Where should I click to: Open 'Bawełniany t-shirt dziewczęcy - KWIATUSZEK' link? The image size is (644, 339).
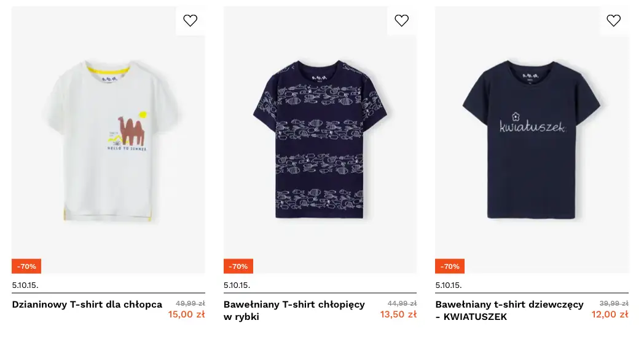(x=509, y=310)
